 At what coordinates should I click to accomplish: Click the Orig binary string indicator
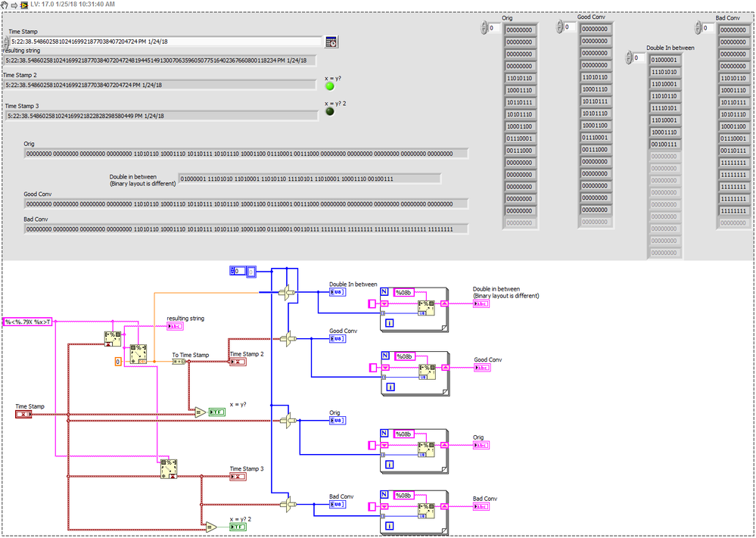(x=246, y=154)
